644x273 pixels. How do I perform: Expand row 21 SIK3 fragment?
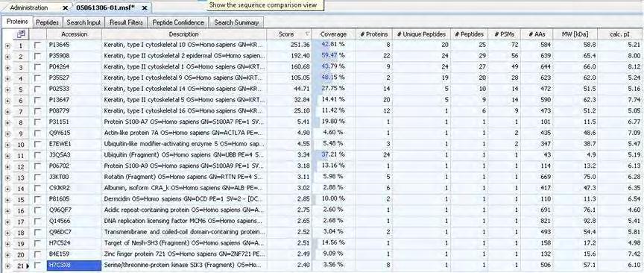click(x=7, y=266)
